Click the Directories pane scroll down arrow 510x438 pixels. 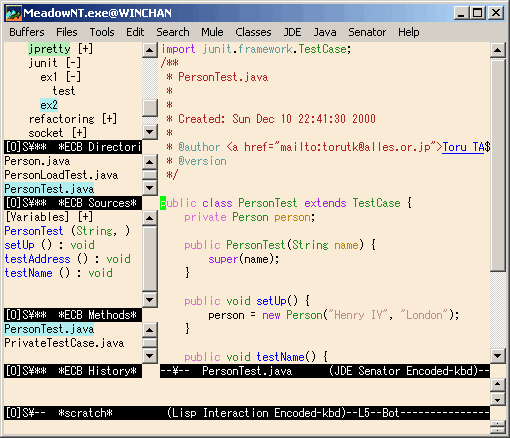click(x=150, y=132)
